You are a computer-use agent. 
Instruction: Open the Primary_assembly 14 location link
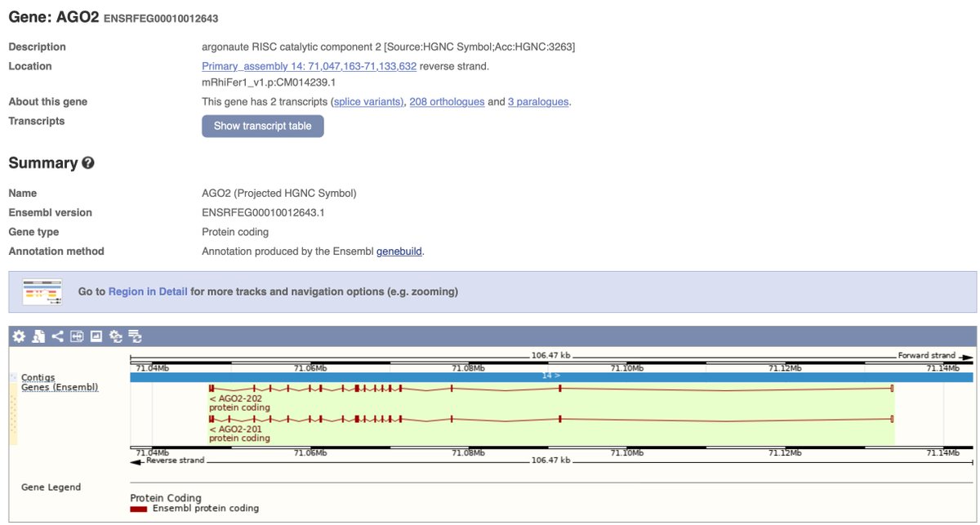click(309, 66)
